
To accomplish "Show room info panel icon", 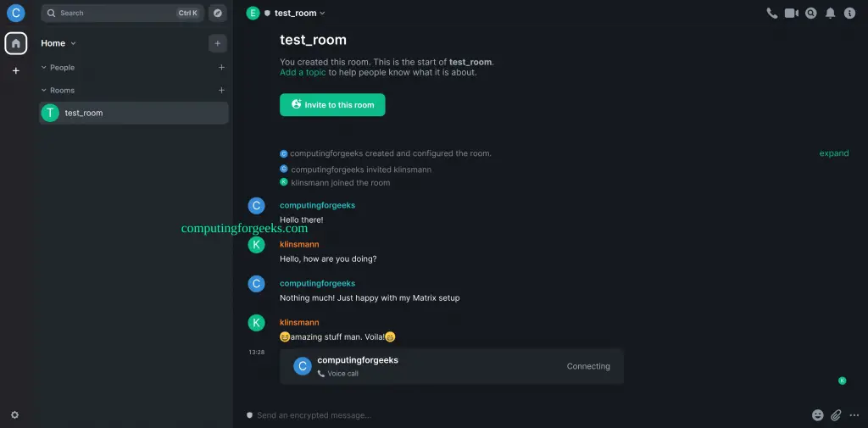I will (849, 14).
